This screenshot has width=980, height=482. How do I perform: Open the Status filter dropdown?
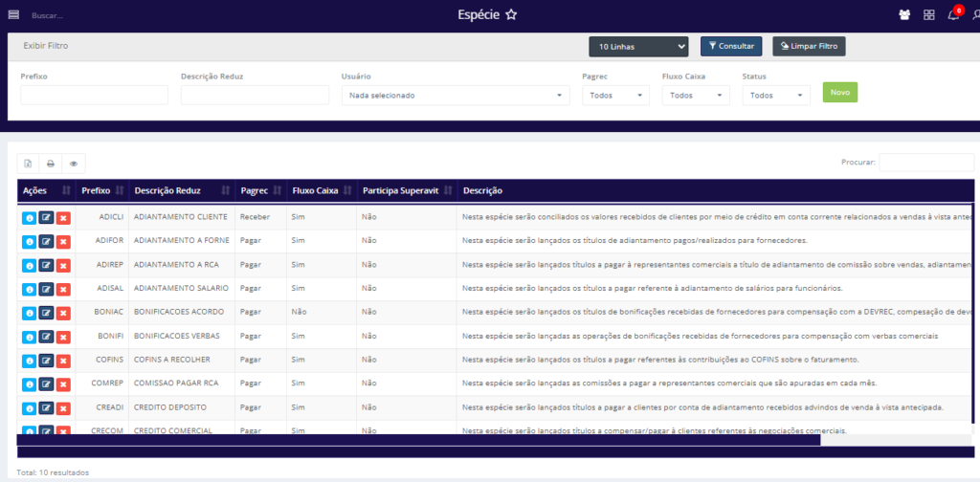click(x=775, y=96)
